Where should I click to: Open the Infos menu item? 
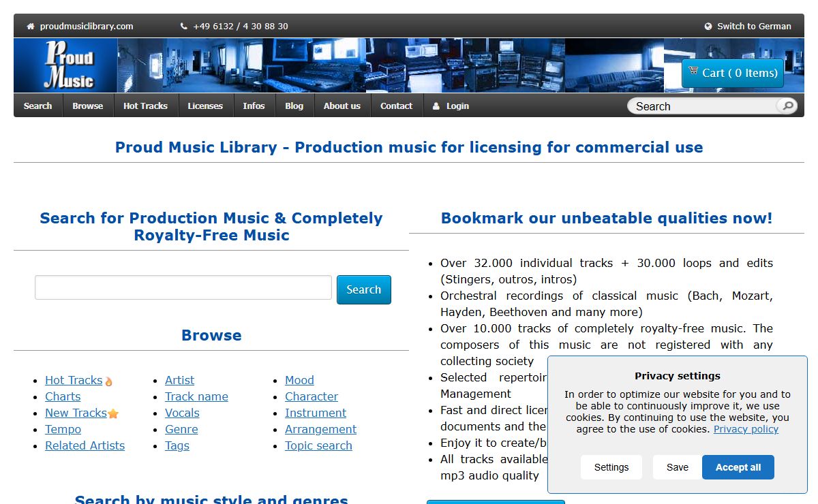254,106
